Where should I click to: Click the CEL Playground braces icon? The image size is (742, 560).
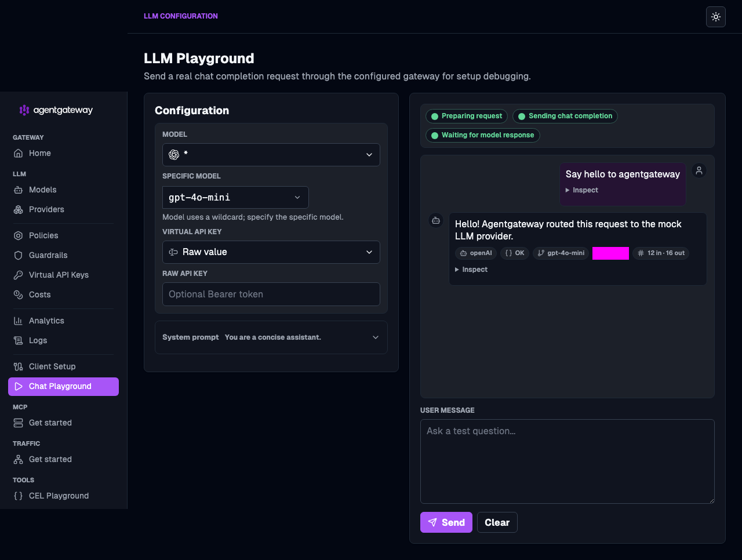(18, 496)
